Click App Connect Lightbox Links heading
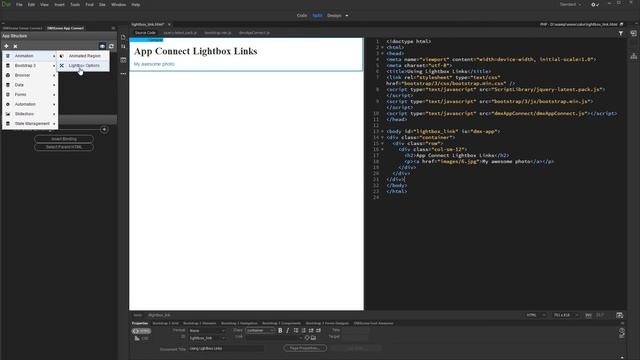The width and height of the screenshot is (640, 360). [196, 51]
